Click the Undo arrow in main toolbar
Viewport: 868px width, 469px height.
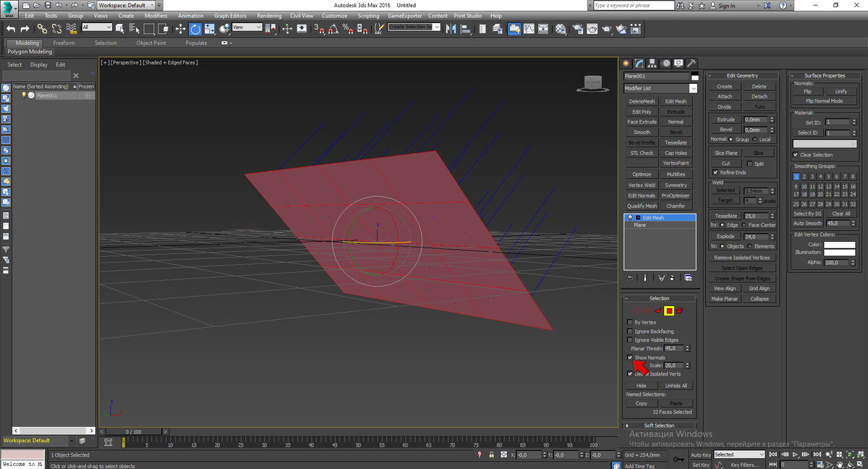11,29
